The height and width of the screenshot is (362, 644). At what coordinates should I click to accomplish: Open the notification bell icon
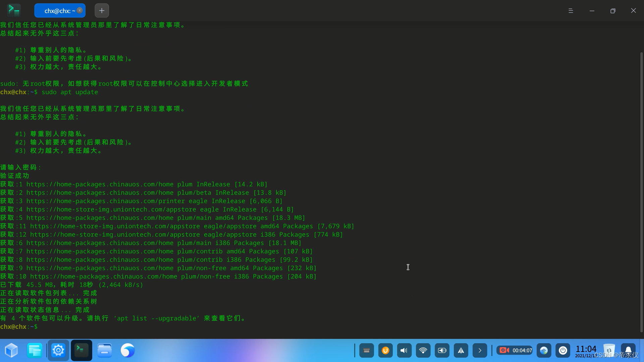click(x=628, y=350)
